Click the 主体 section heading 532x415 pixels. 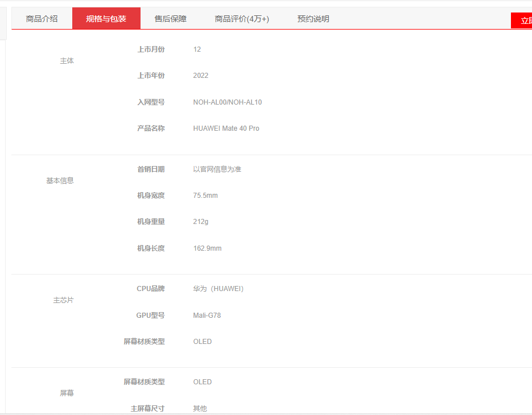67,61
